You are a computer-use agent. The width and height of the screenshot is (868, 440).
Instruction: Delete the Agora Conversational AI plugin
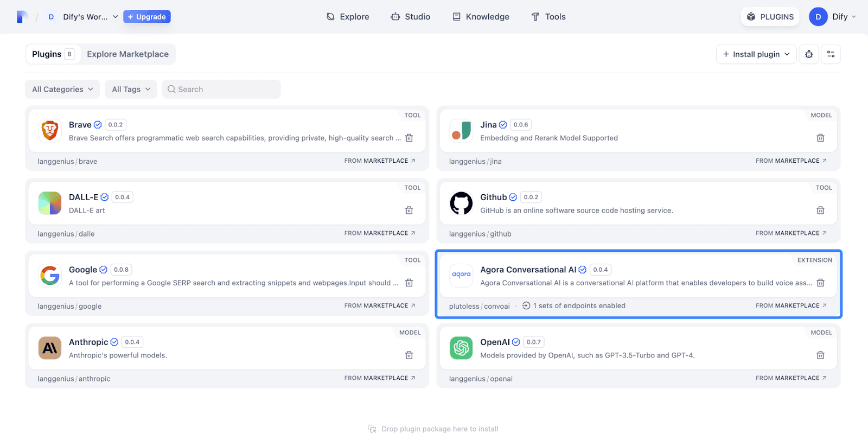tap(820, 283)
